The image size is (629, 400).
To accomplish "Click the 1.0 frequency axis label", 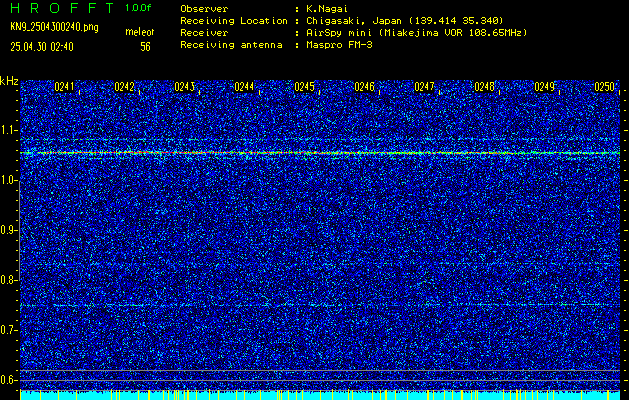I will (x=8, y=181).
